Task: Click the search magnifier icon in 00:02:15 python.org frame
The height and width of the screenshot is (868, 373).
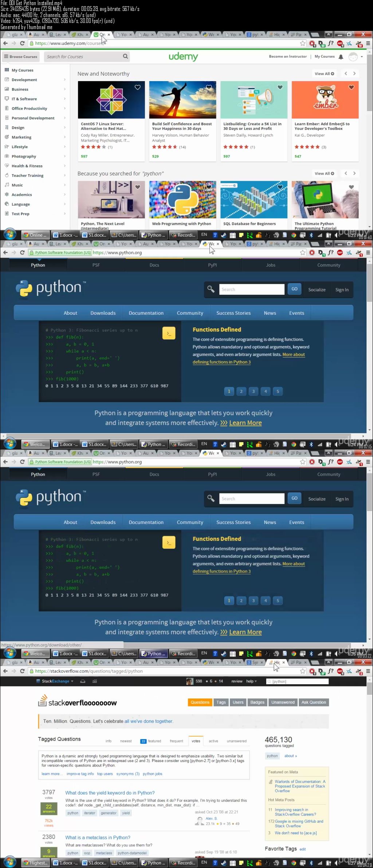Action: tap(211, 289)
